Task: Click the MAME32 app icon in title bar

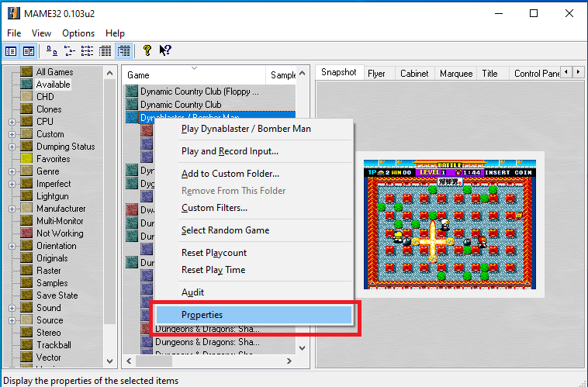Action: [x=13, y=13]
